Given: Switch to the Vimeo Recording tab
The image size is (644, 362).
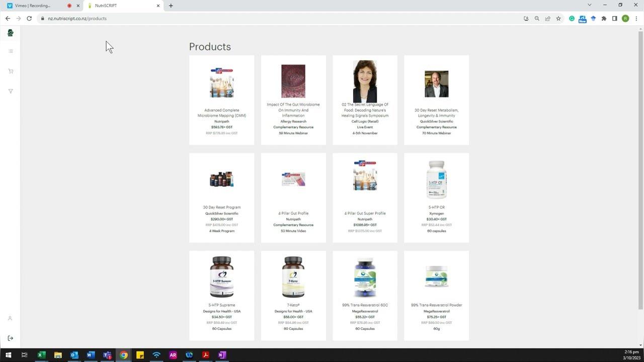Looking at the screenshot, I should [43, 6].
